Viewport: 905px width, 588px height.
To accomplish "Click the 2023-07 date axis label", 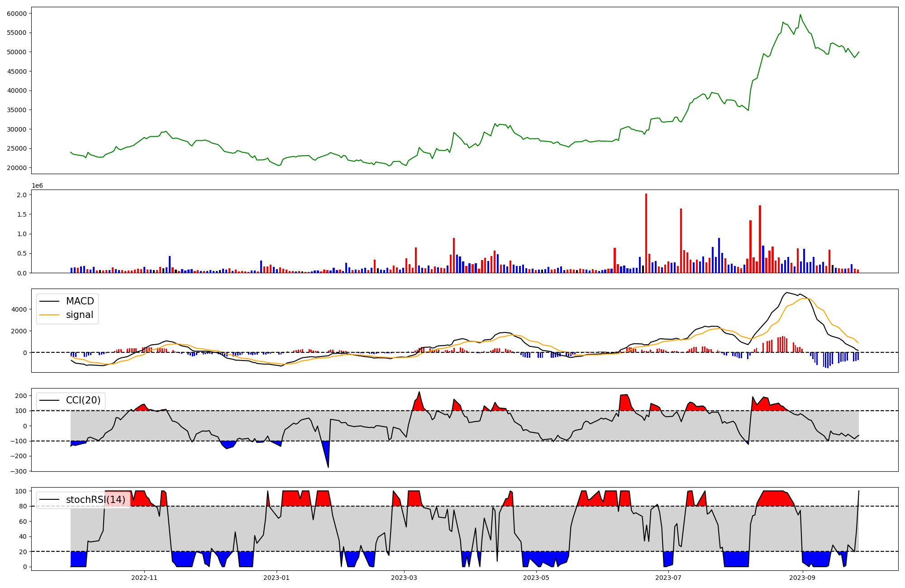I will pos(668,578).
